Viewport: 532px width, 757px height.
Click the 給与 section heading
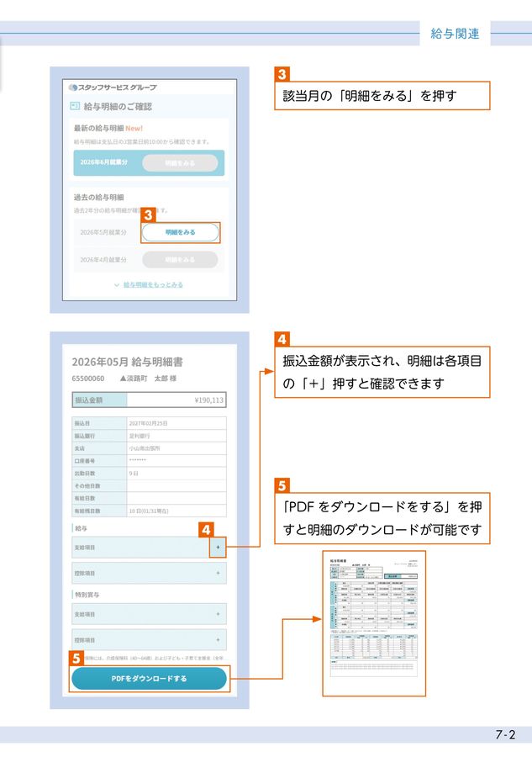(81, 529)
